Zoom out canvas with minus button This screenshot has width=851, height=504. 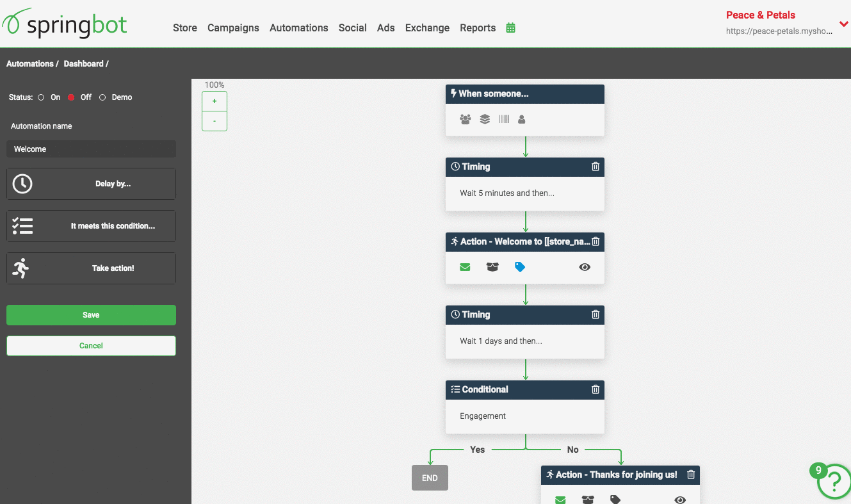pos(215,121)
